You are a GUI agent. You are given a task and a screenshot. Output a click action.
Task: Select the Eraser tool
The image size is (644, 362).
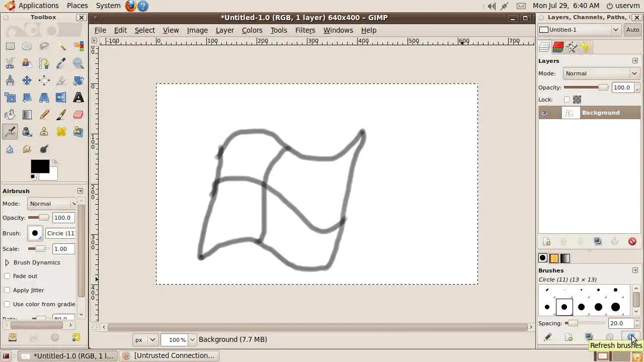coord(78,115)
